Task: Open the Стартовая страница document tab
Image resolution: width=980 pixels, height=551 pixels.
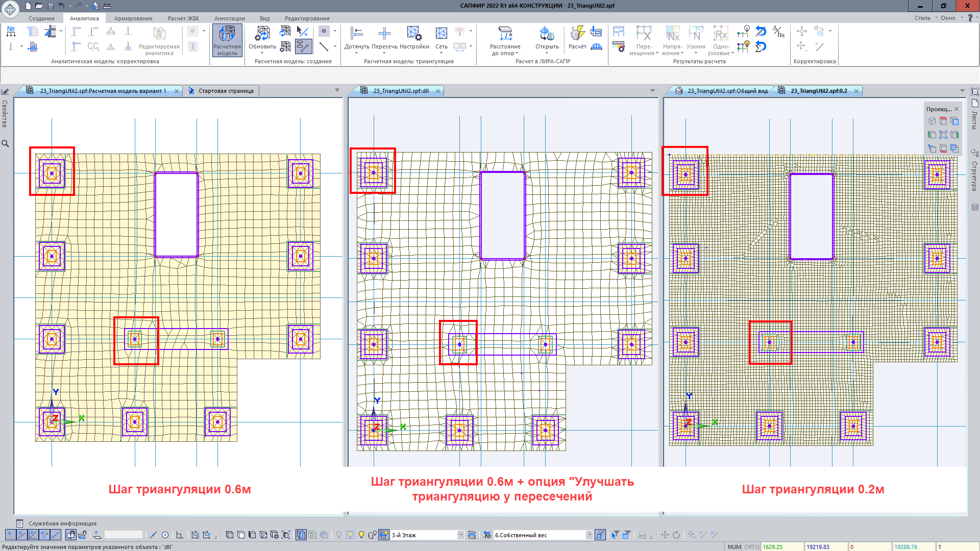Action: [x=226, y=91]
